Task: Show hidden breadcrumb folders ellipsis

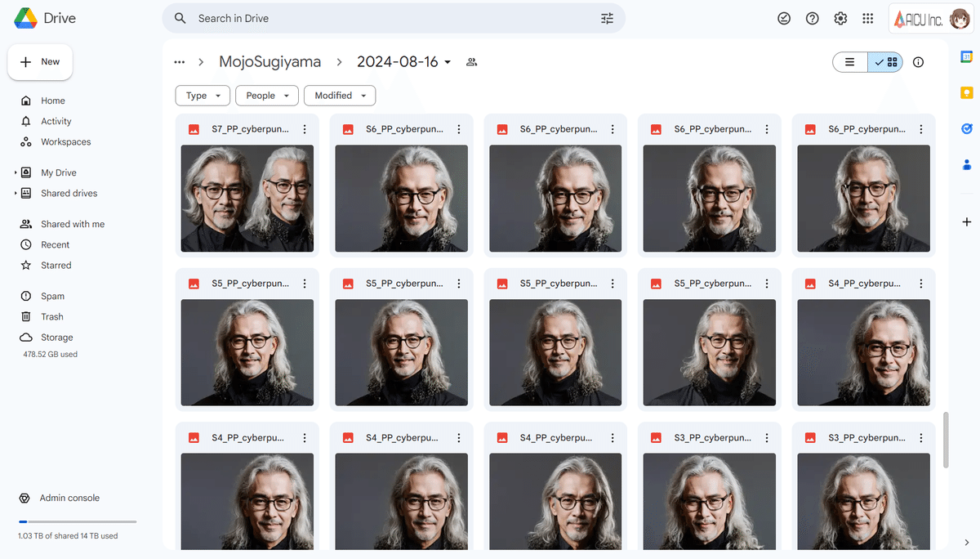Action: pyautogui.click(x=179, y=62)
